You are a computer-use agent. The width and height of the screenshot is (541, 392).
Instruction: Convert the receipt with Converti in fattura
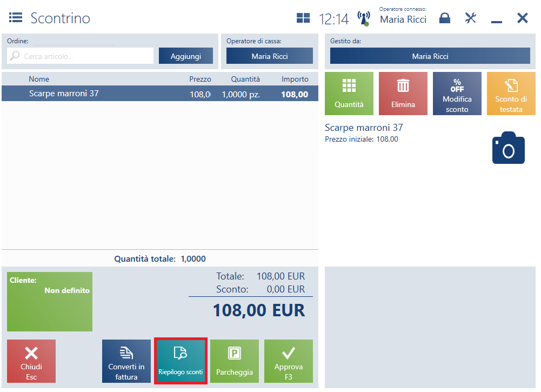click(126, 361)
